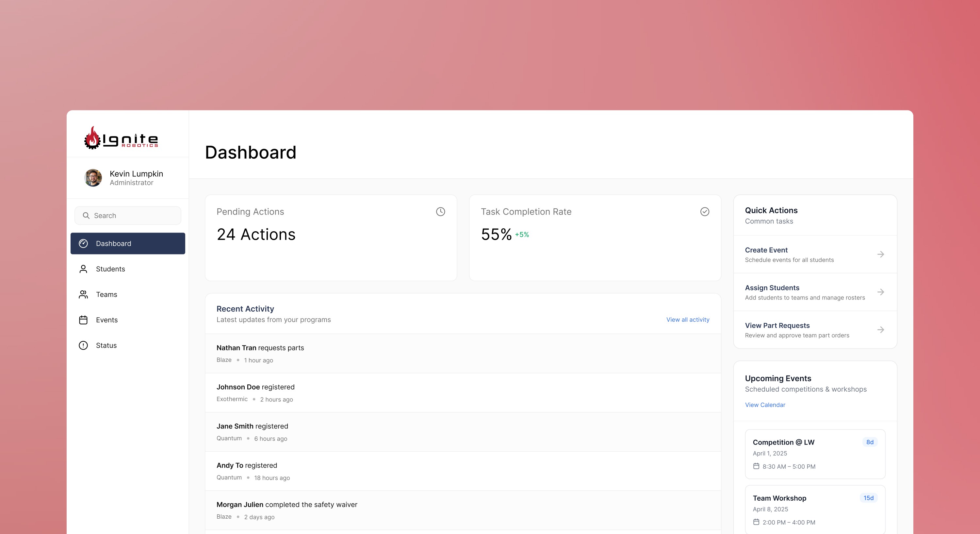Screen dimensions: 980x534
Task: Select the 'Andy To registered' activity
Action: [x=463, y=471]
